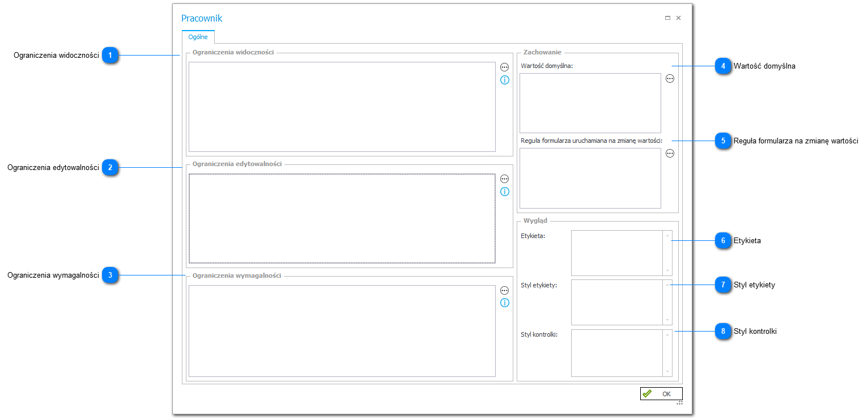Image resolution: width=868 pixels, height=420 pixels.
Task: Click the Styl kontrolki: label
Action: (539, 334)
